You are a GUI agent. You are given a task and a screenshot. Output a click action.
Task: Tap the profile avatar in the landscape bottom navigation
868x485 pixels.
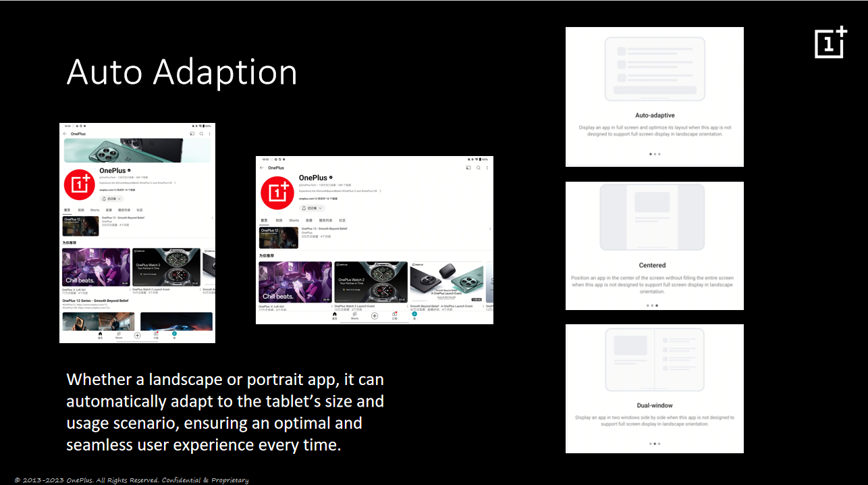click(x=414, y=315)
